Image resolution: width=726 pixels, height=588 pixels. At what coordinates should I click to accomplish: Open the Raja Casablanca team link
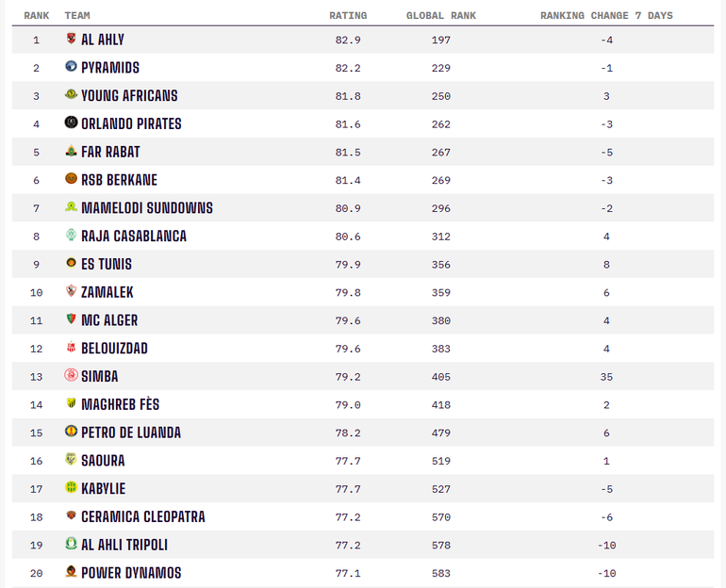tap(134, 236)
